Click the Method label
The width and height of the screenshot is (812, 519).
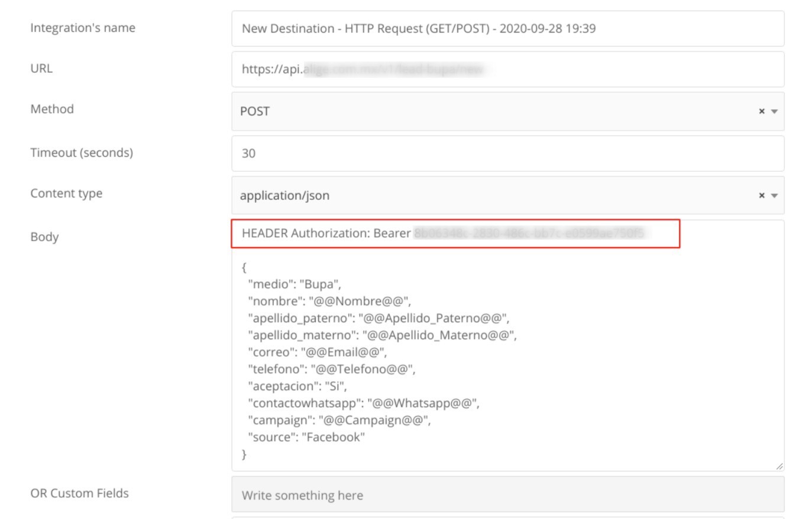pyautogui.click(x=52, y=109)
